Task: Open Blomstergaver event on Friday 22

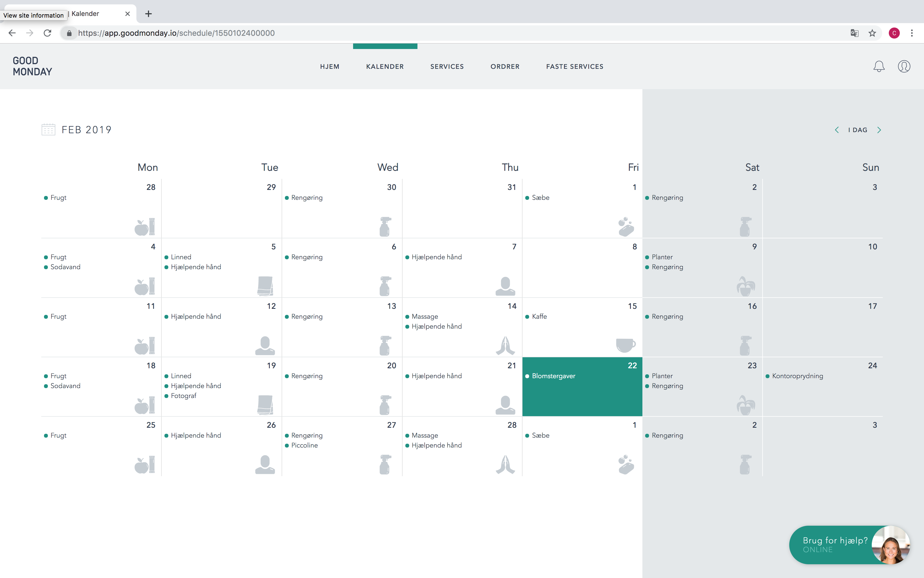Action: 553,376
